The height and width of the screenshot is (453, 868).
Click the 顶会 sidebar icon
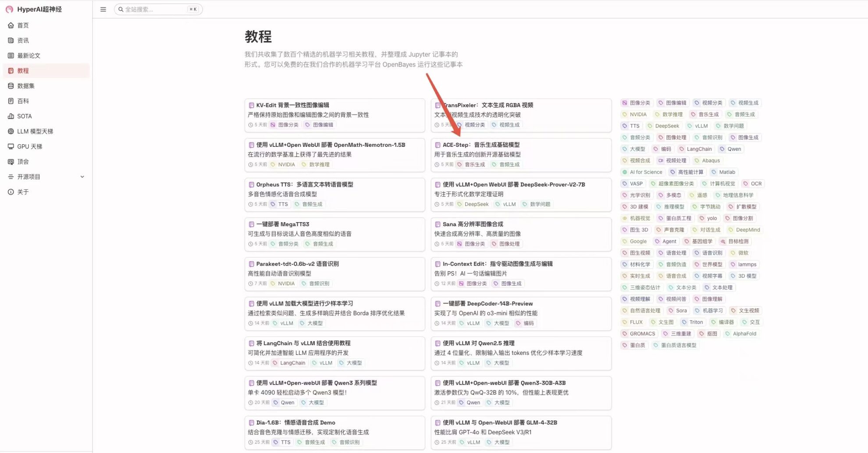click(11, 162)
